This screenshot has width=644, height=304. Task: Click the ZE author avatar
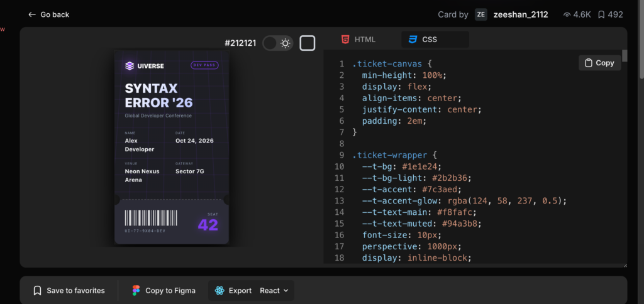[481, 15]
